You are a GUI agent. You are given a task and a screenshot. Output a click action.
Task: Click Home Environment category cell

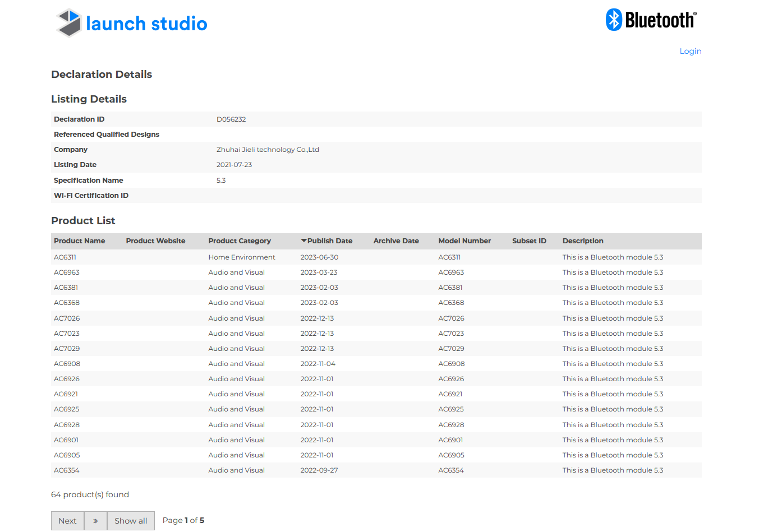point(242,257)
